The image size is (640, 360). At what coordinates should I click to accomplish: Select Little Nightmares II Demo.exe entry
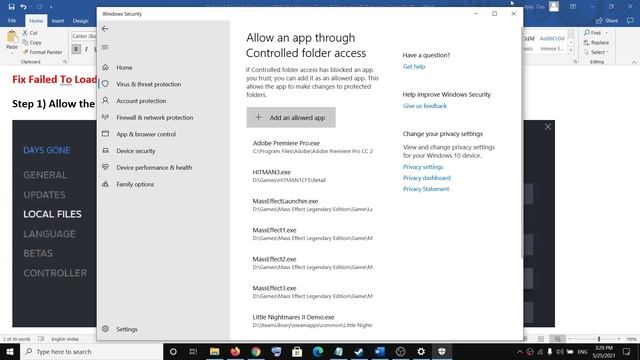(x=312, y=321)
